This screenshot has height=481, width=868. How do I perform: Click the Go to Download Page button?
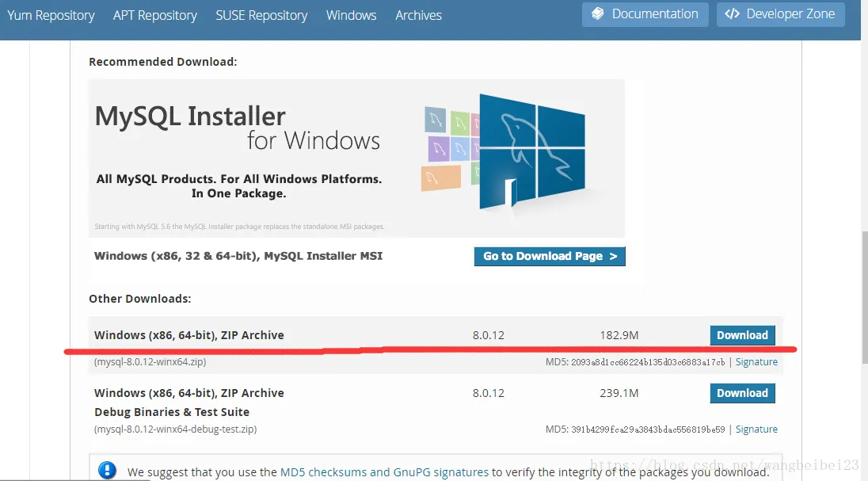(550, 256)
